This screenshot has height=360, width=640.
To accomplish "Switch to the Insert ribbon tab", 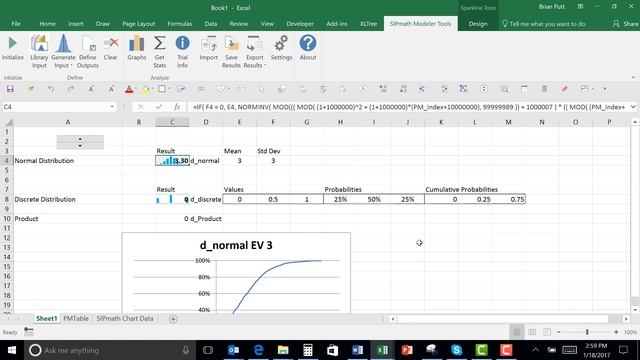I will coord(76,24).
